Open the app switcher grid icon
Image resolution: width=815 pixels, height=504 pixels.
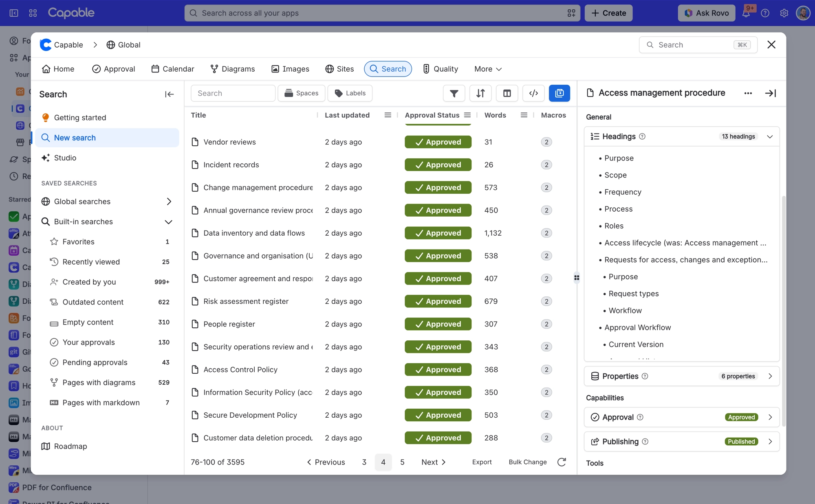(33, 13)
